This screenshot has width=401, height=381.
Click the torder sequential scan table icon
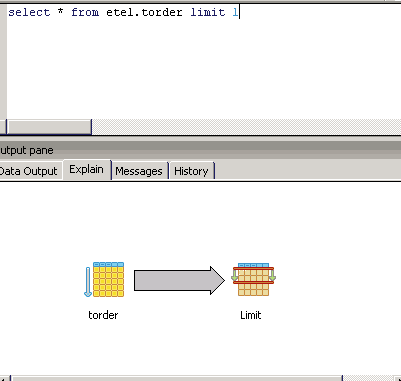coord(104,279)
